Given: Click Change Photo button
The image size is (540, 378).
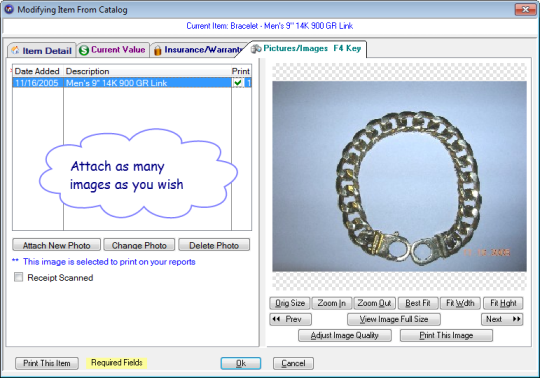Looking at the screenshot, I should coord(139,245).
